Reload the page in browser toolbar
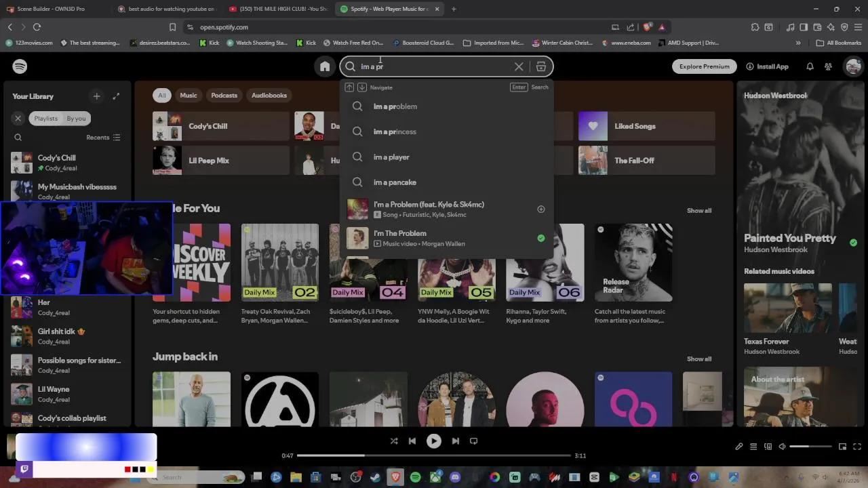The image size is (868, 488). tap(37, 27)
